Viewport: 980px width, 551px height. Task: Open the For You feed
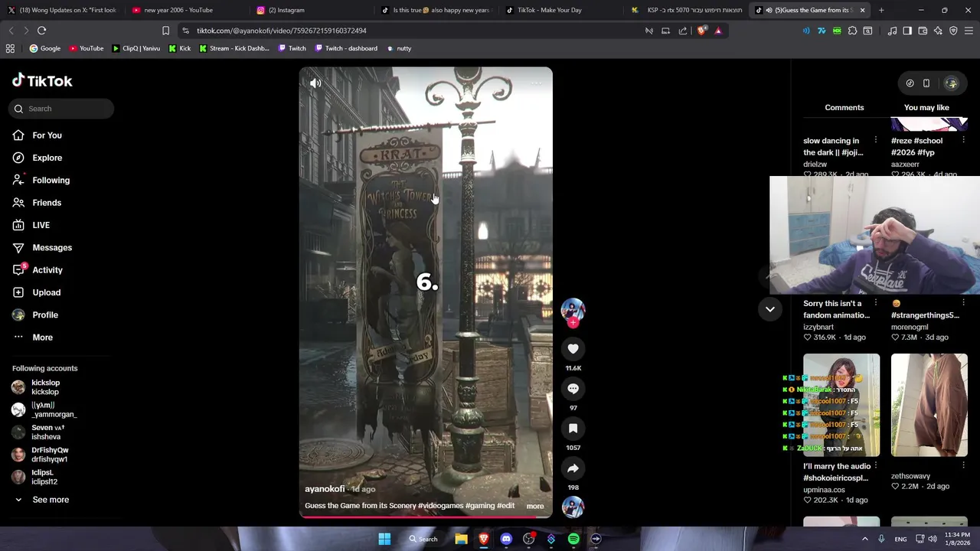(x=47, y=135)
